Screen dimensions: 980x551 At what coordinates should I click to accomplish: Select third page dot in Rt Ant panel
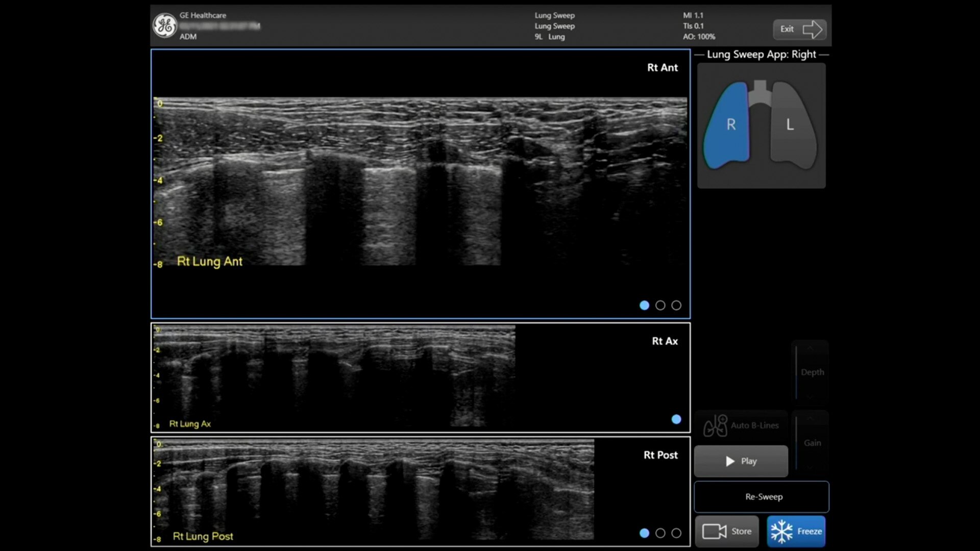click(x=676, y=305)
